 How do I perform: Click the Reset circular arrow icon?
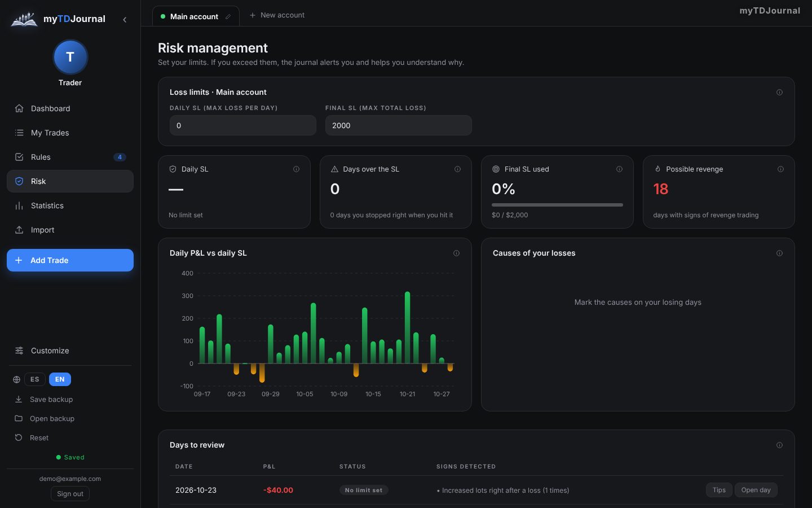(x=19, y=437)
